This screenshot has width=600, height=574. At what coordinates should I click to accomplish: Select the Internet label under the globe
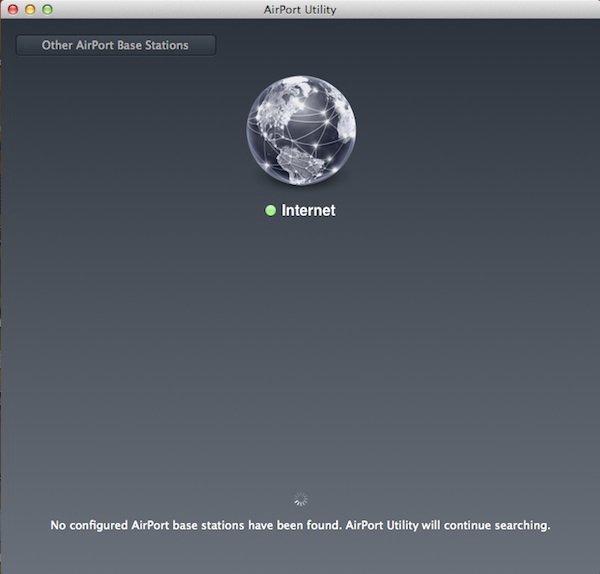pos(308,211)
